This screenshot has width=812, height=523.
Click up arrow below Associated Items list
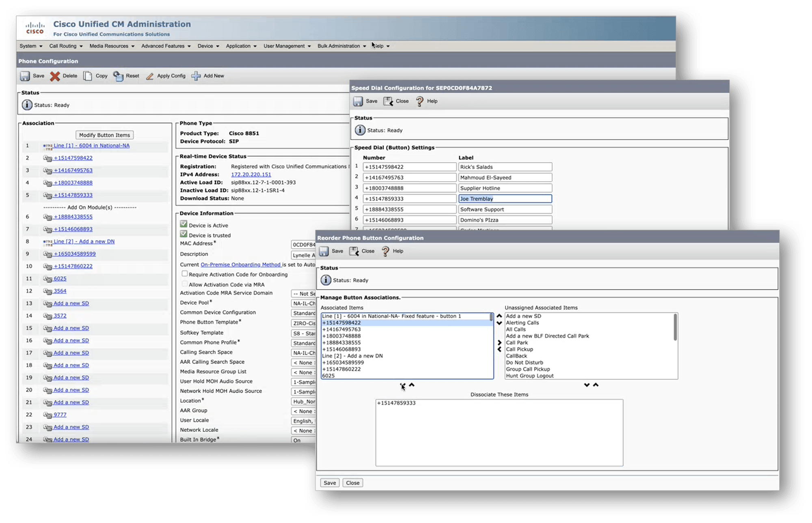point(412,385)
